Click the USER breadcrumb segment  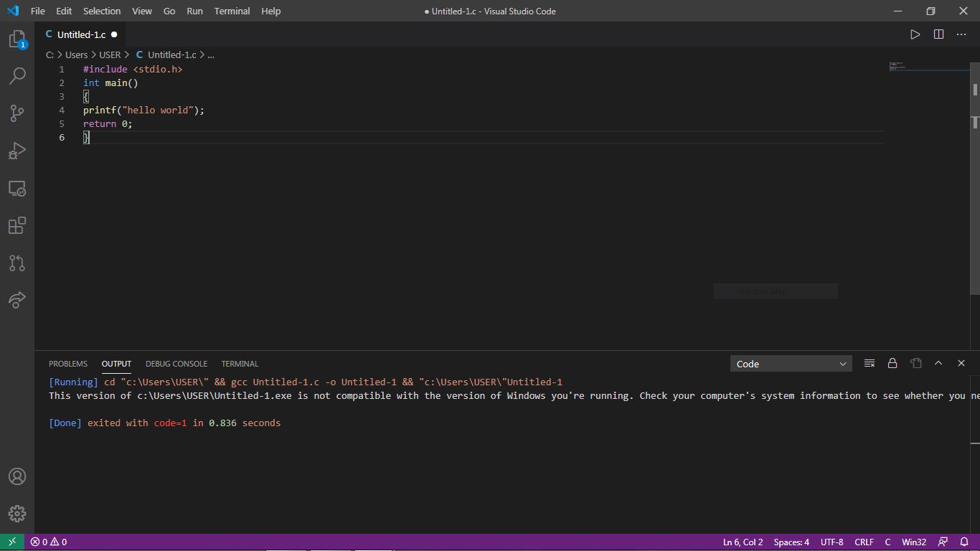tap(110, 55)
